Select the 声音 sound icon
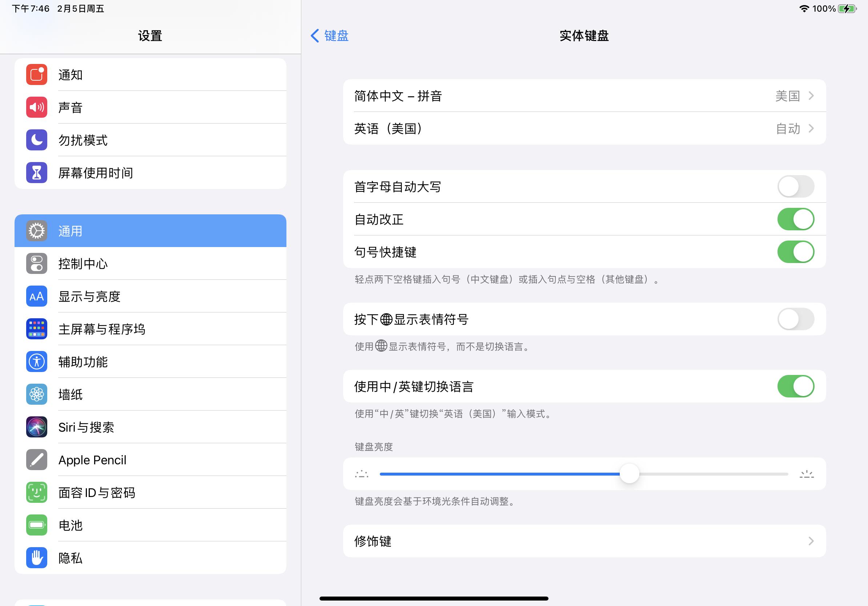 point(36,107)
